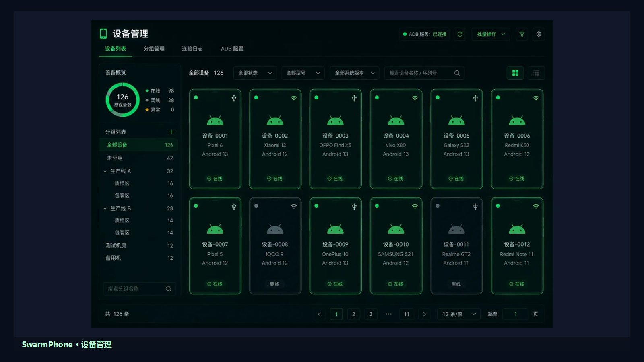
Task: Select the 测试机房 group
Action: 139,245
